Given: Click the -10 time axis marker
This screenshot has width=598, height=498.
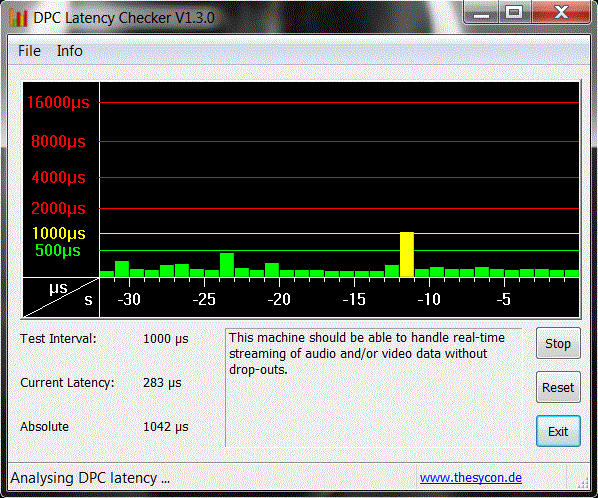Looking at the screenshot, I should [x=429, y=299].
